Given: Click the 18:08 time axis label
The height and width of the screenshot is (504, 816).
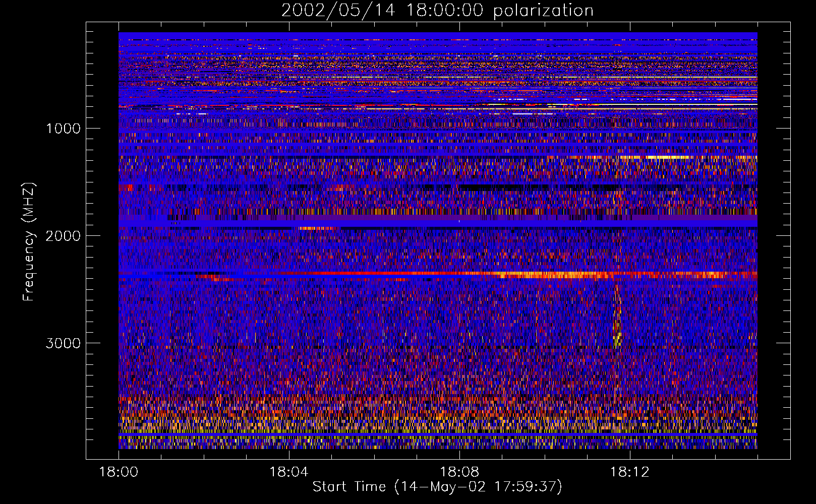Looking at the screenshot, I should click(459, 472).
